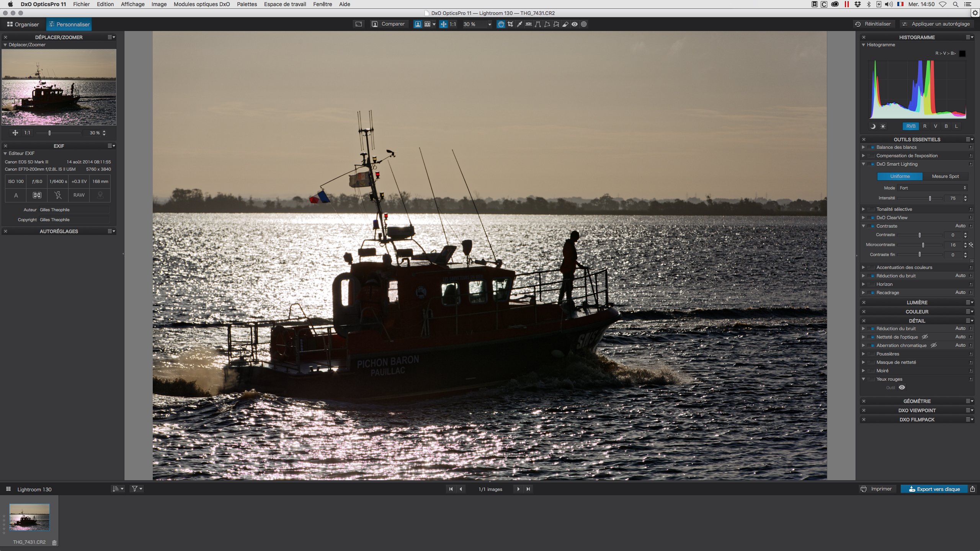Select side-by-side image display mode
The width and height of the screenshot is (980, 551).
[427, 24]
